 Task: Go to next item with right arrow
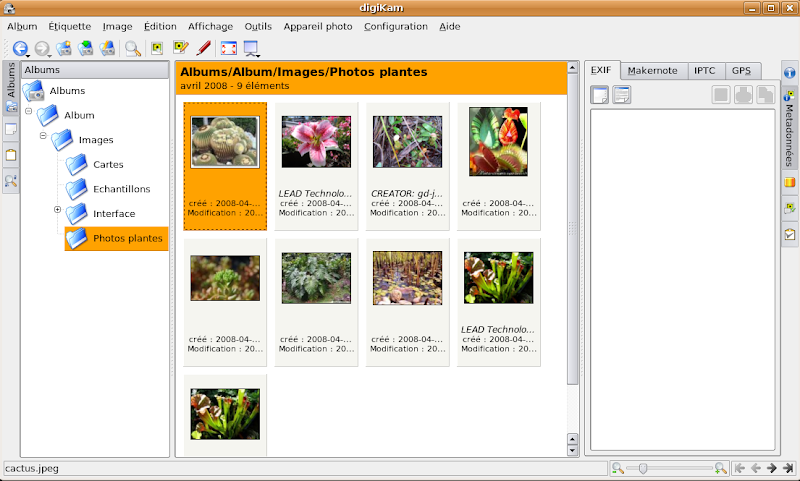(x=772, y=468)
